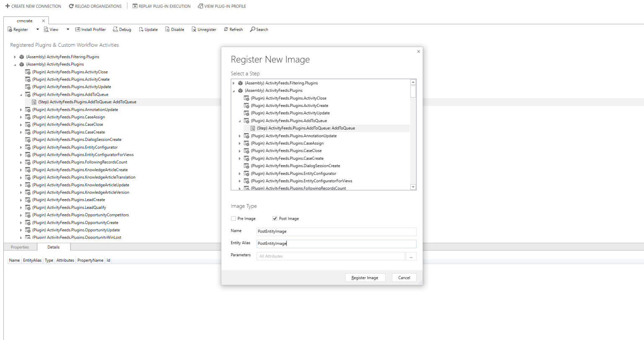Image resolution: width=644 pixels, height=340 pixels.
Task: Open the Search function
Action: pyautogui.click(x=259, y=29)
